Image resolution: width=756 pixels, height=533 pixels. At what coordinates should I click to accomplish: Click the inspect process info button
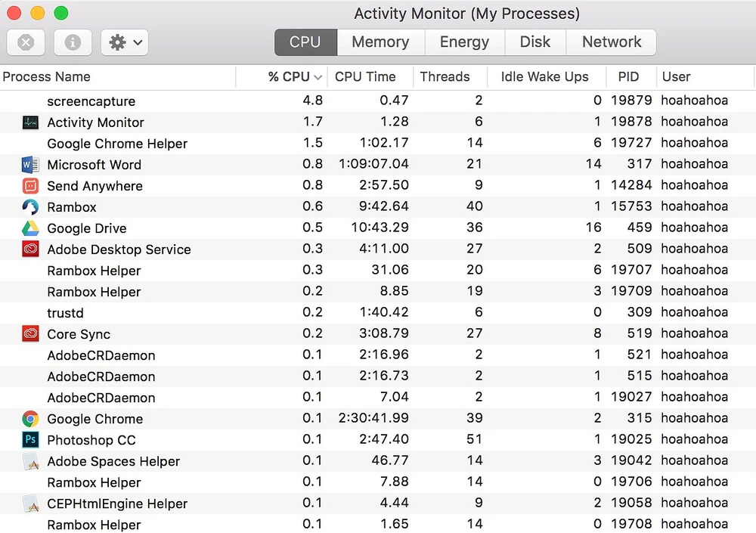73,42
